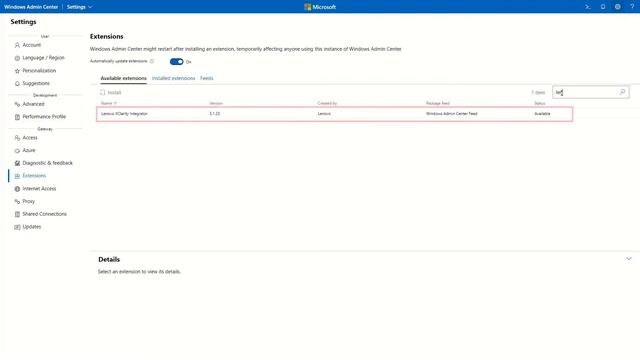Viewport: 640px width, 360px height.
Task: Open the help question mark icon
Action: [632, 7]
